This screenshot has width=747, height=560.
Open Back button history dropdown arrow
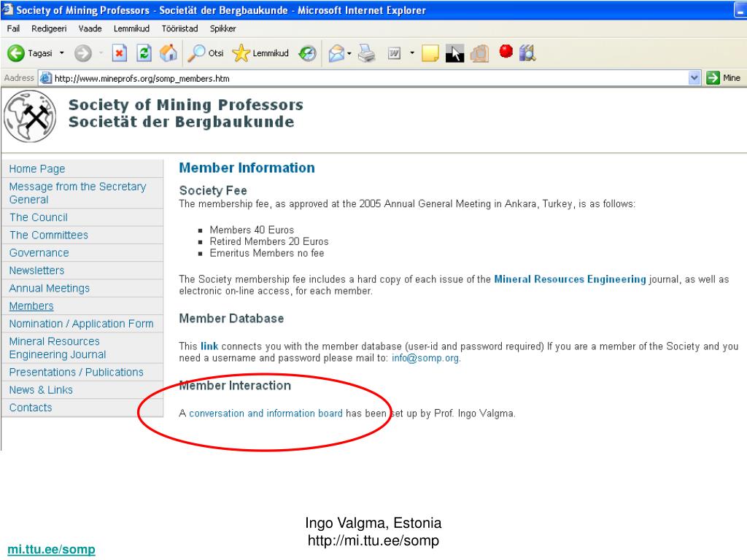pyautogui.click(x=62, y=52)
